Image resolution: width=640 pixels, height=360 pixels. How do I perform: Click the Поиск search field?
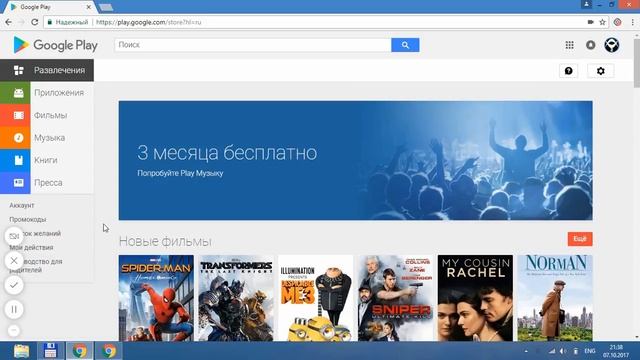click(x=253, y=45)
